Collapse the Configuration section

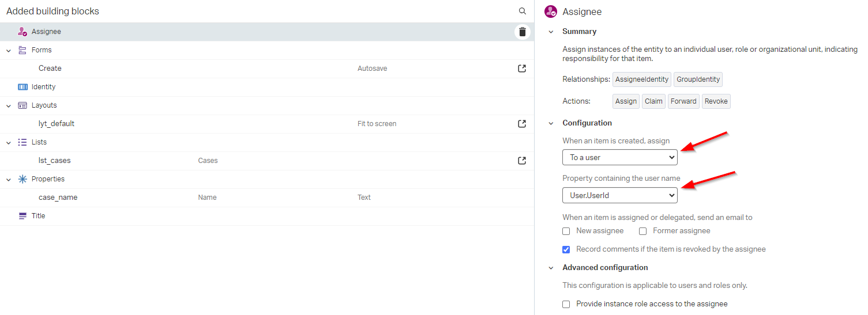point(551,123)
